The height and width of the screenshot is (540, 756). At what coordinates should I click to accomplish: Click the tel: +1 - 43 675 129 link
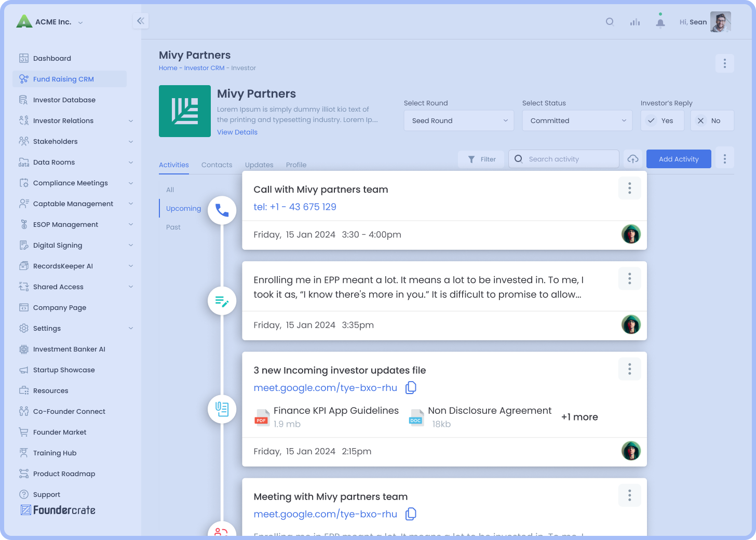(x=295, y=207)
